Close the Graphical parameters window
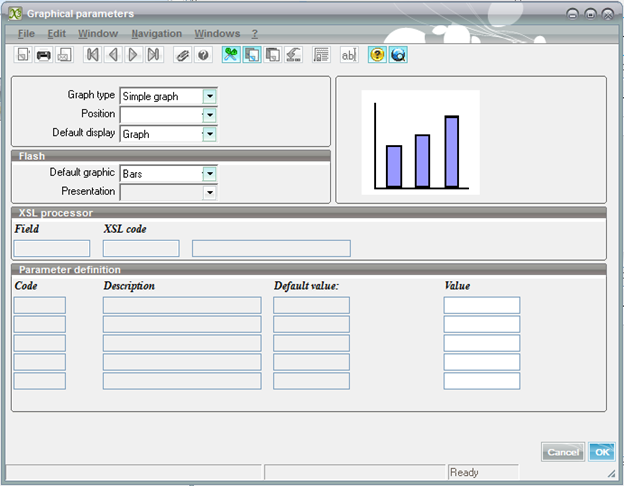Image resolution: width=624 pixels, height=486 pixels. (x=608, y=15)
